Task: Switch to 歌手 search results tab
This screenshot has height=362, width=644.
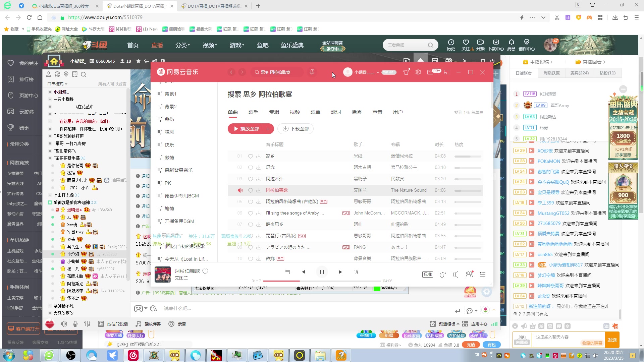Action: (253, 112)
